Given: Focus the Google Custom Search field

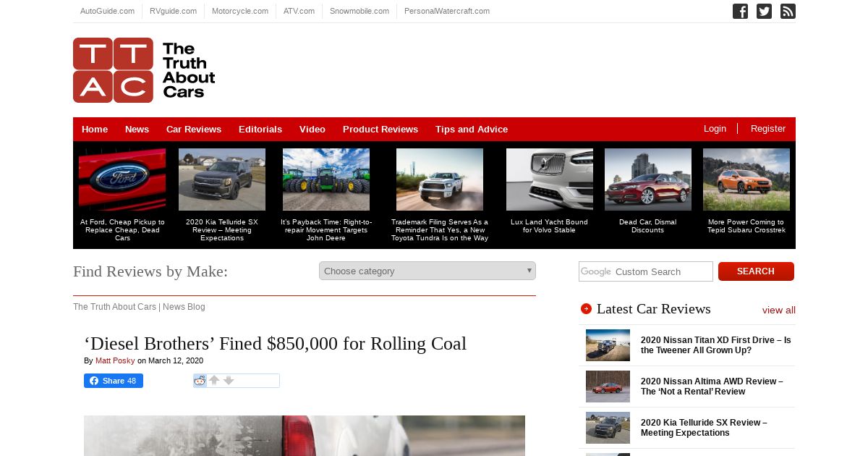Looking at the screenshot, I should coord(646,271).
